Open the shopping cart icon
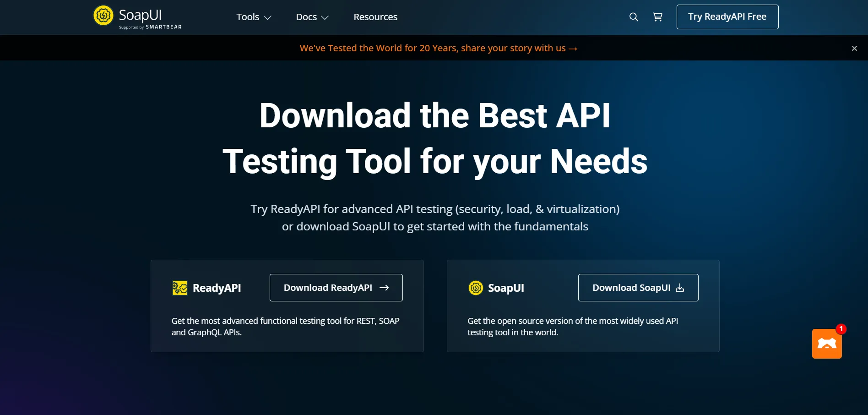 point(657,17)
